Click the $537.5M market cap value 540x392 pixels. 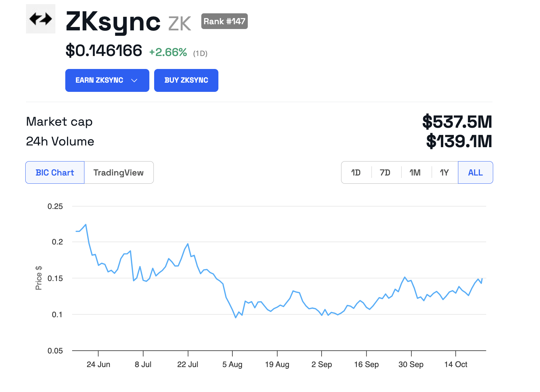click(457, 122)
